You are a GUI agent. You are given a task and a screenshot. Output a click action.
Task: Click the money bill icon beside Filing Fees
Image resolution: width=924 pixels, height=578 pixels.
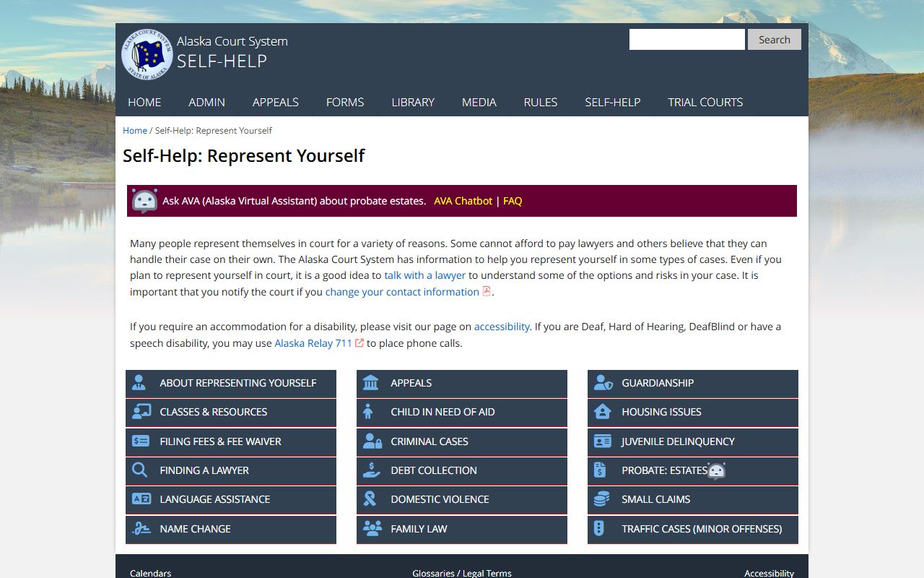pos(141,441)
